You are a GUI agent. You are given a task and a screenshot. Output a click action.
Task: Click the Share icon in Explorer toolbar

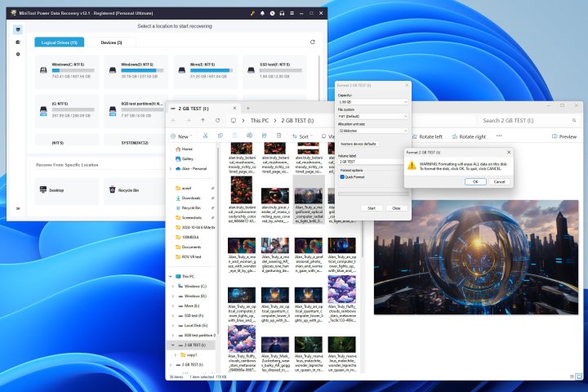[264, 136]
